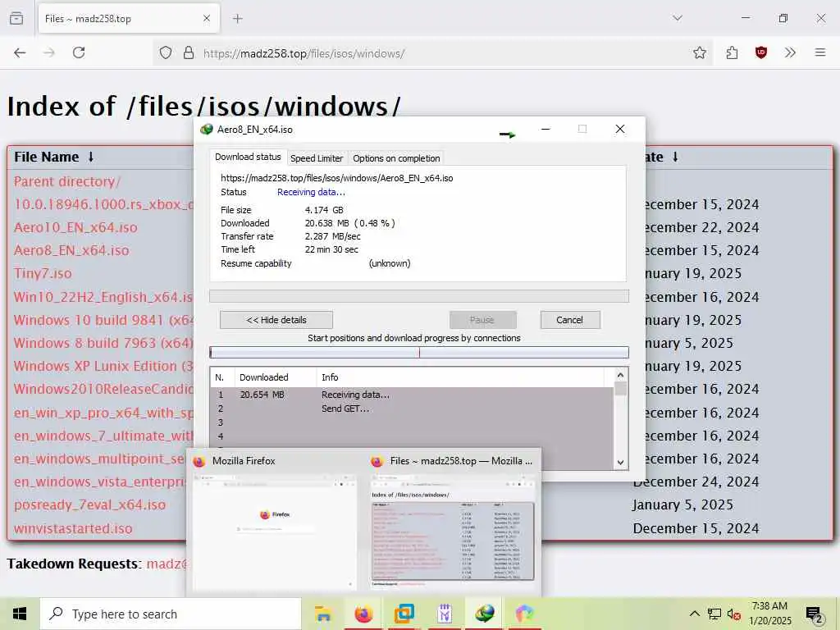The width and height of the screenshot is (840, 630).
Task: Select the Mozilla Firefox window thumbnail
Action: [274, 523]
